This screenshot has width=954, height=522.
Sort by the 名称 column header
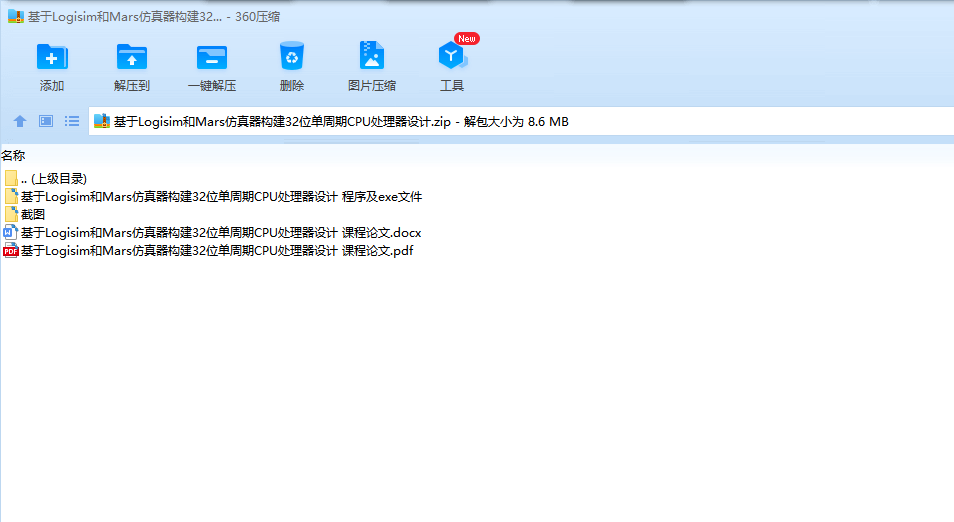point(13,156)
